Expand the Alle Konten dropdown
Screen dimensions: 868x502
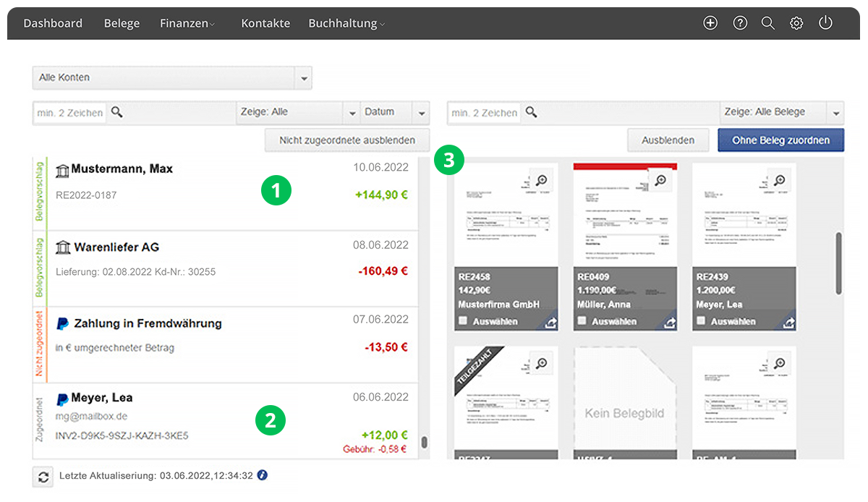[x=304, y=78]
